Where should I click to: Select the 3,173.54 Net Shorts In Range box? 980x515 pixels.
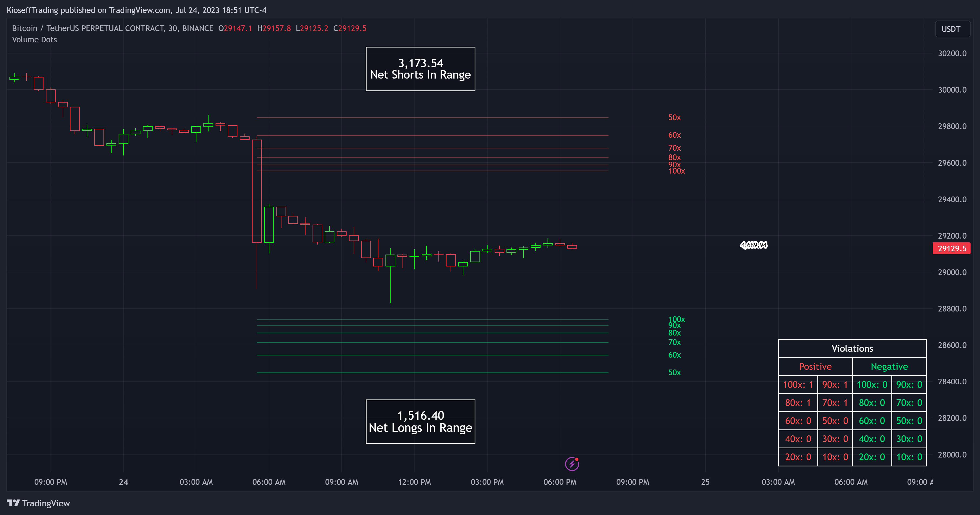coord(420,69)
